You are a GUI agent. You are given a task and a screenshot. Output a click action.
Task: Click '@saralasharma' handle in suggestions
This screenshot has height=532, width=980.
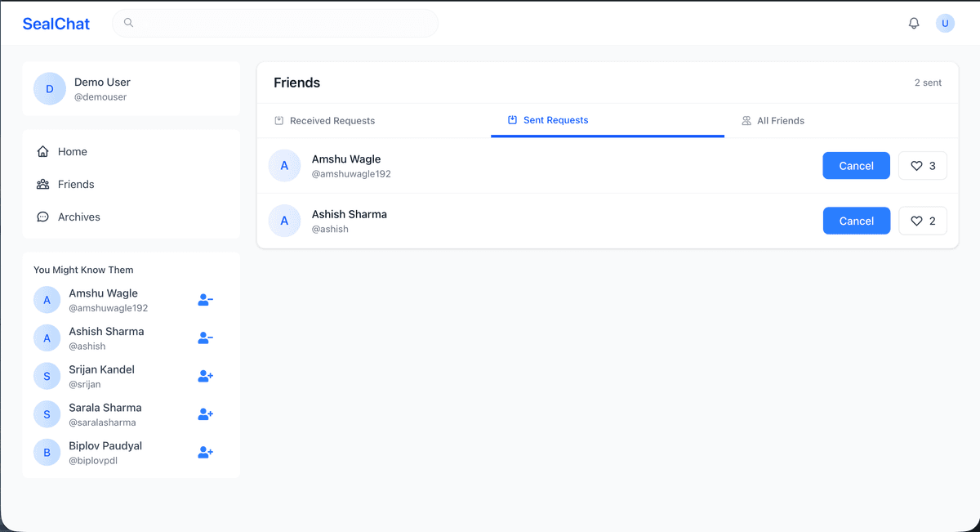point(102,422)
